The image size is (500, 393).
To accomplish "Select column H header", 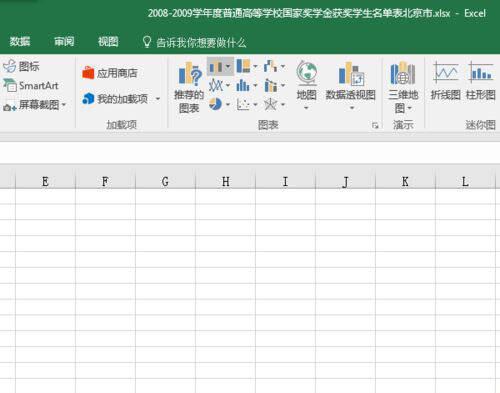I will 225,181.
